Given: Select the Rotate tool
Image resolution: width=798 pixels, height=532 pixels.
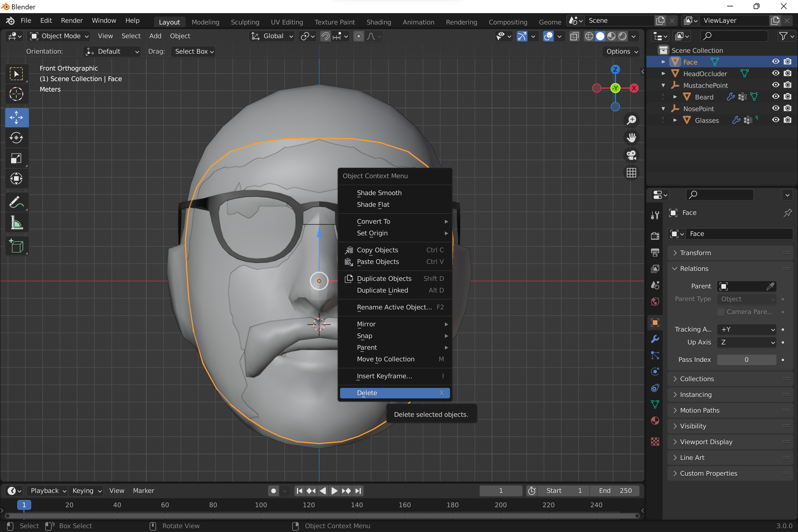Looking at the screenshot, I should point(16,138).
